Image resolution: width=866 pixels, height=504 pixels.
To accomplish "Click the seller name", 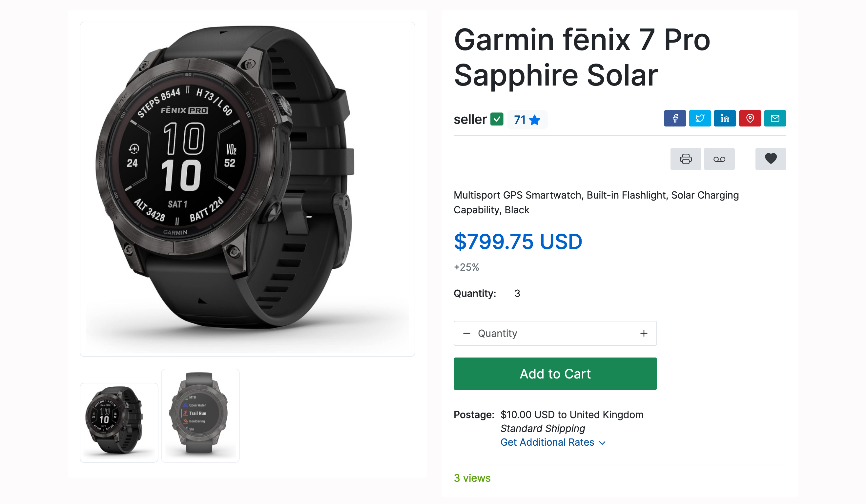I will coord(470,120).
